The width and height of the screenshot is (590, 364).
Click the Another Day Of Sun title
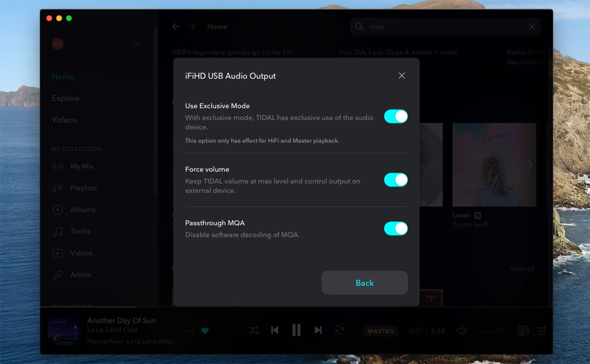(121, 320)
